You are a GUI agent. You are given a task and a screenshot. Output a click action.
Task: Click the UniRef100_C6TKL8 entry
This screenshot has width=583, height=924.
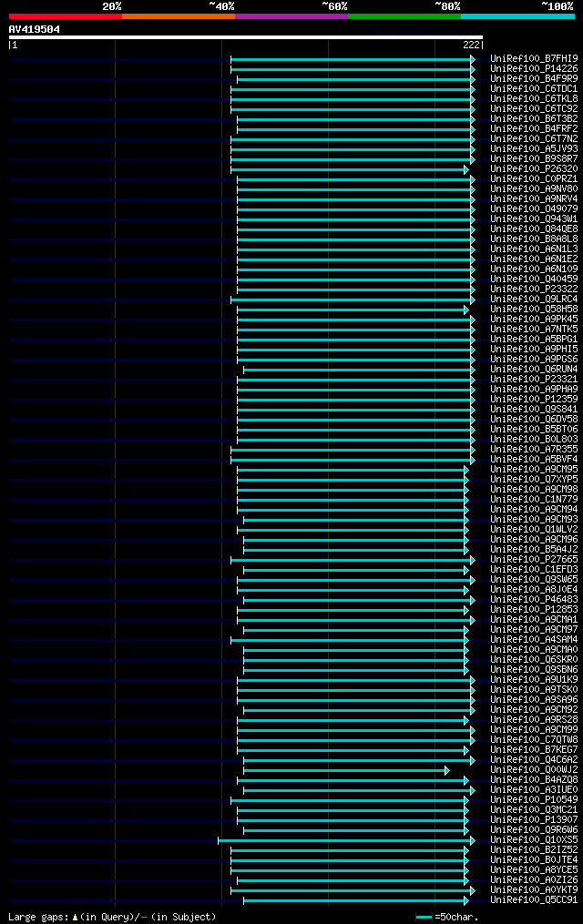pos(534,99)
